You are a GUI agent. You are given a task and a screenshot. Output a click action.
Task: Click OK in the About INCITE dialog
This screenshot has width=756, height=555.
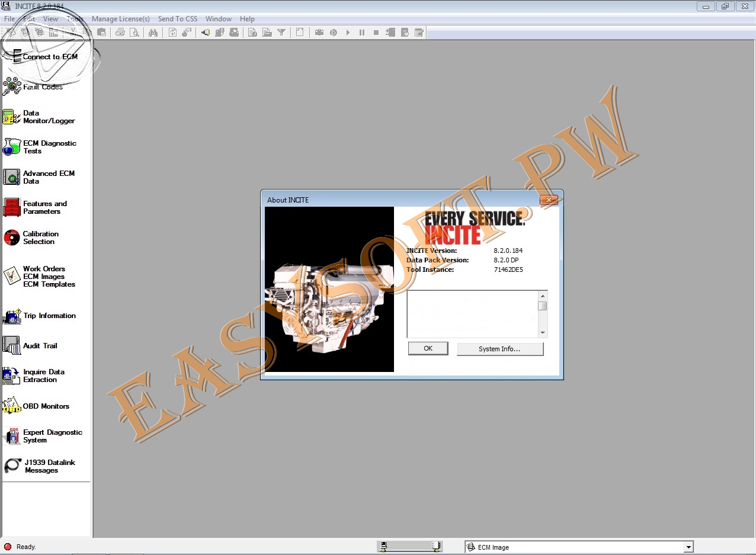click(x=428, y=348)
